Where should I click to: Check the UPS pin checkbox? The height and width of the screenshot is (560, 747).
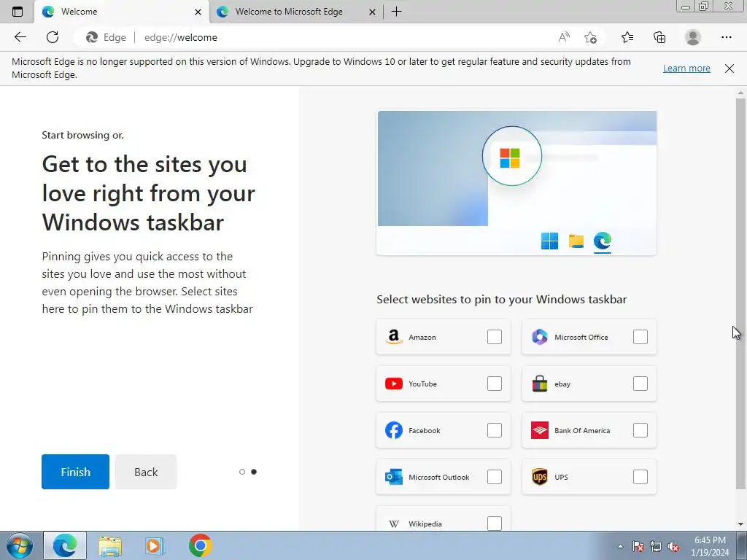tap(640, 477)
